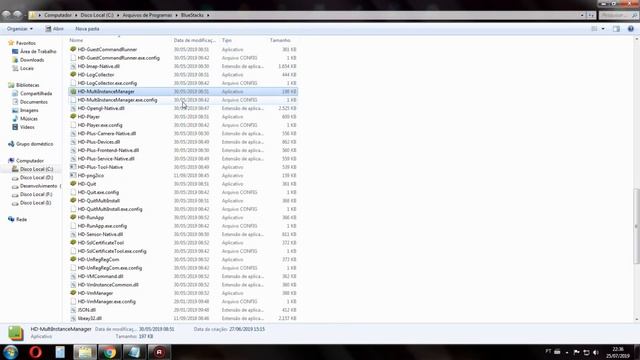640x360 pixels.
Task: Select the HD-LogCollector application icon
Action: (73, 75)
